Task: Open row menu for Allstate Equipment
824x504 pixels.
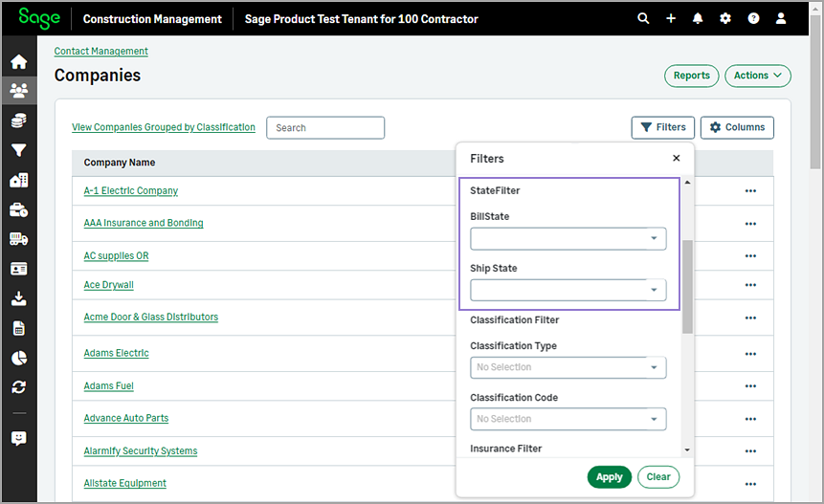Action: [x=750, y=484]
